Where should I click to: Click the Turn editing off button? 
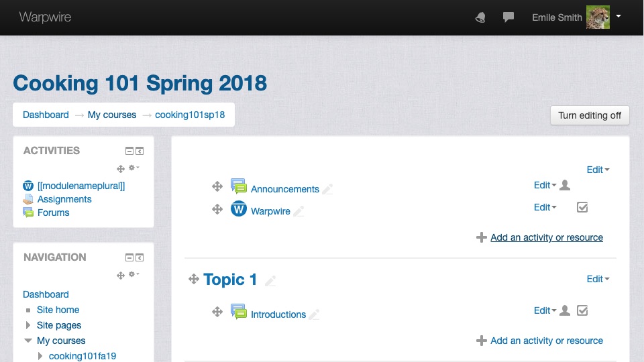coord(590,115)
